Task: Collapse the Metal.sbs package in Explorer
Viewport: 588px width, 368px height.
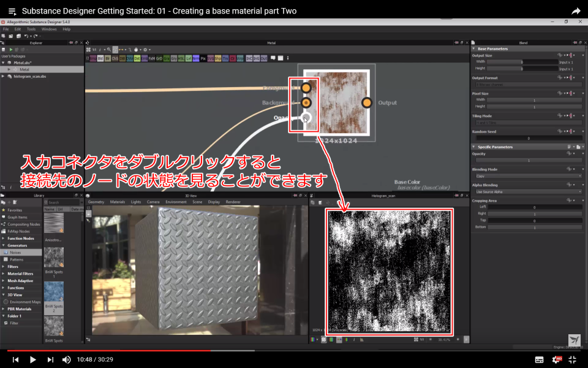Action: click(4, 63)
